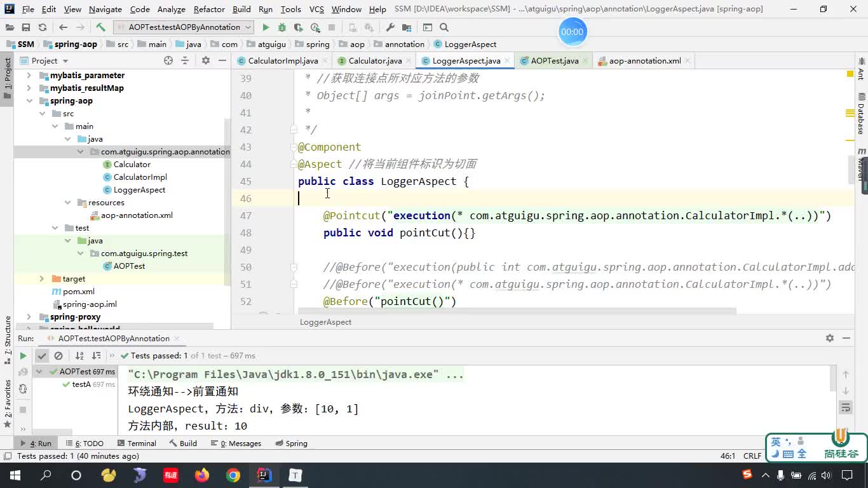Open the Run panel settings gear
The height and width of the screenshot is (488, 868).
click(x=829, y=338)
